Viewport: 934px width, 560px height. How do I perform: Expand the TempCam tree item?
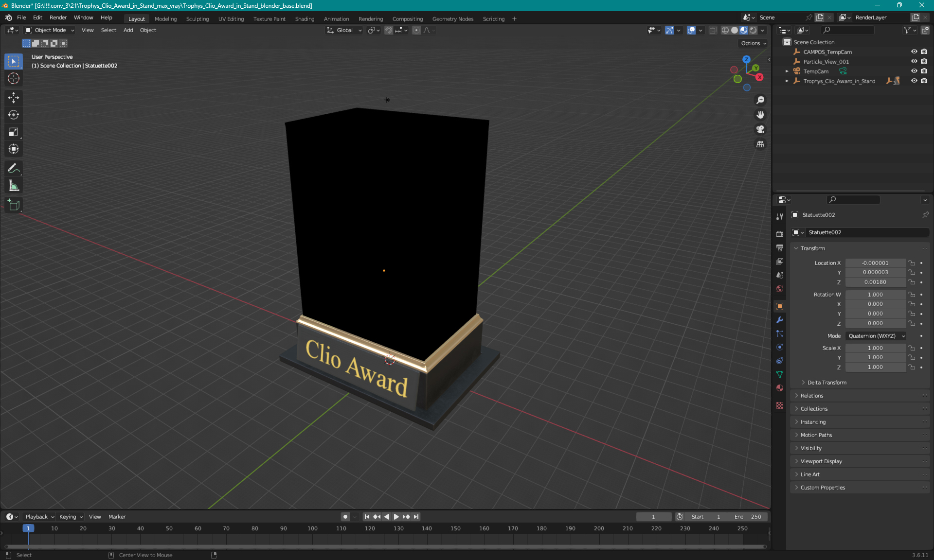coord(787,71)
